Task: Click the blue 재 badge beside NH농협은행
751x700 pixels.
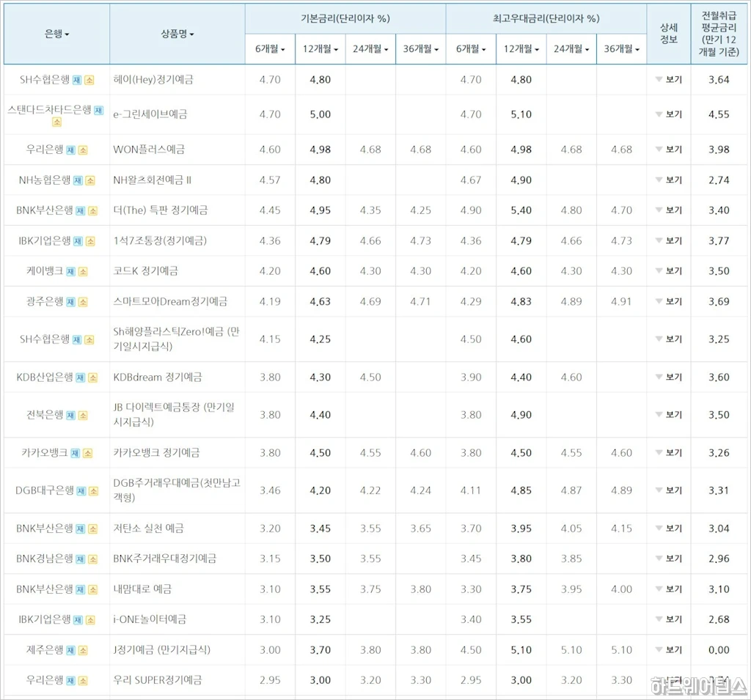Action: pos(78,180)
